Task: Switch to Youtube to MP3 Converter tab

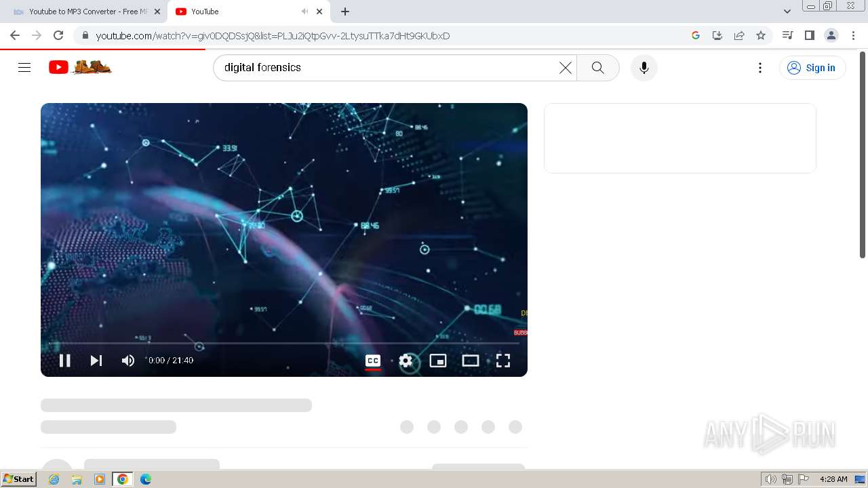Action: click(x=81, y=12)
